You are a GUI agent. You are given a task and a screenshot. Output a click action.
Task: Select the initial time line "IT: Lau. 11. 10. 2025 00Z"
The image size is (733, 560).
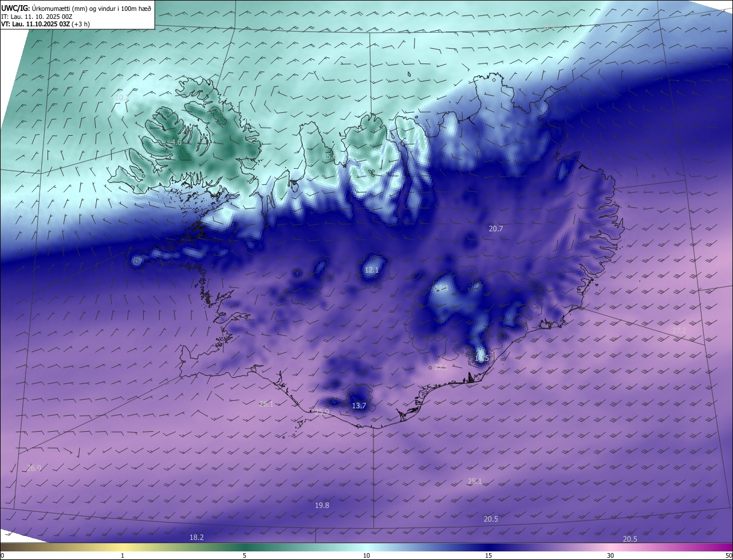coord(37,17)
